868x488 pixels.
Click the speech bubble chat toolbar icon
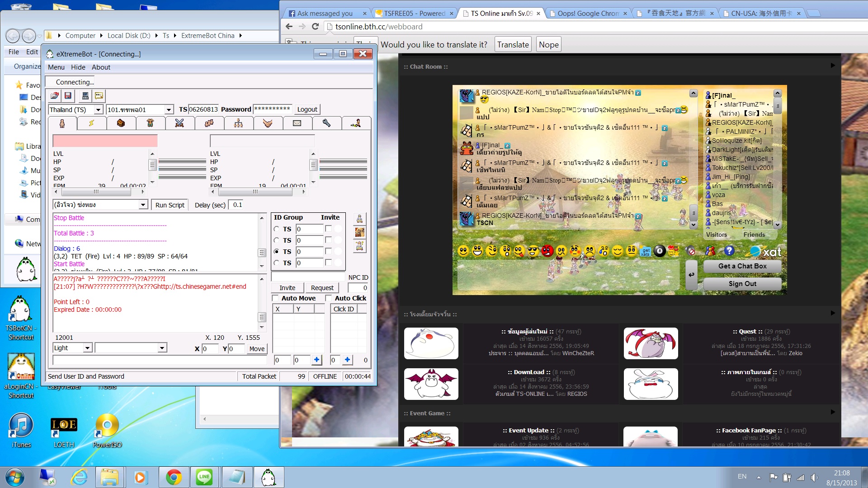point(99,96)
